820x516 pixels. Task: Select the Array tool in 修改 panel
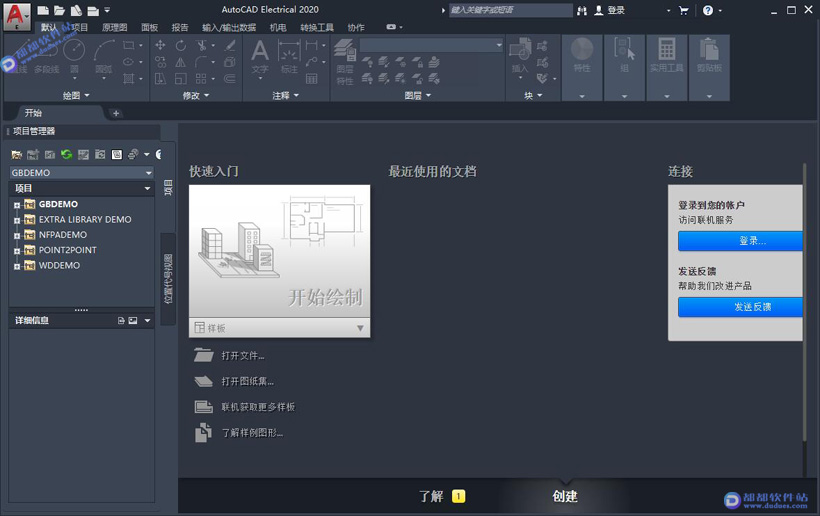pos(201,79)
